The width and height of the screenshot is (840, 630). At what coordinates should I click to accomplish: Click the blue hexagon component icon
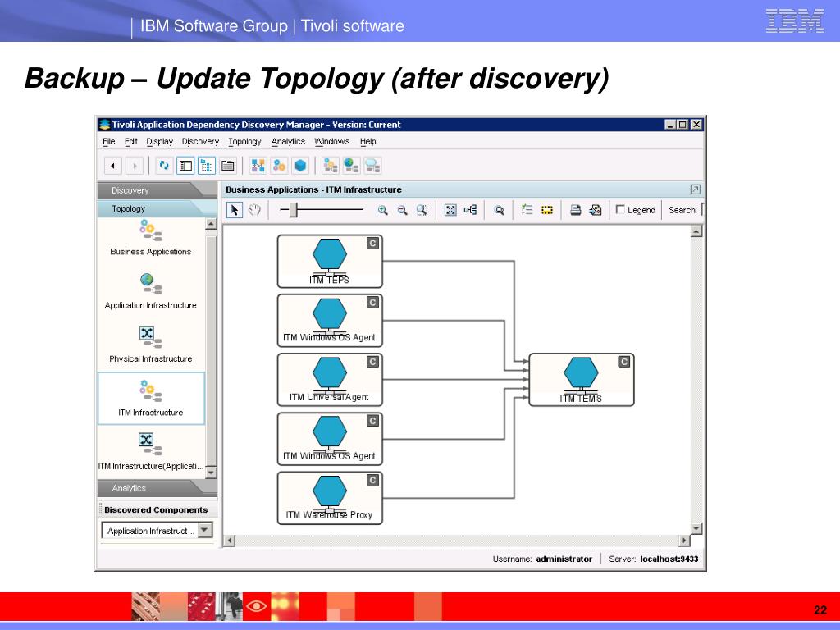pyautogui.click(x=300, y=166)
